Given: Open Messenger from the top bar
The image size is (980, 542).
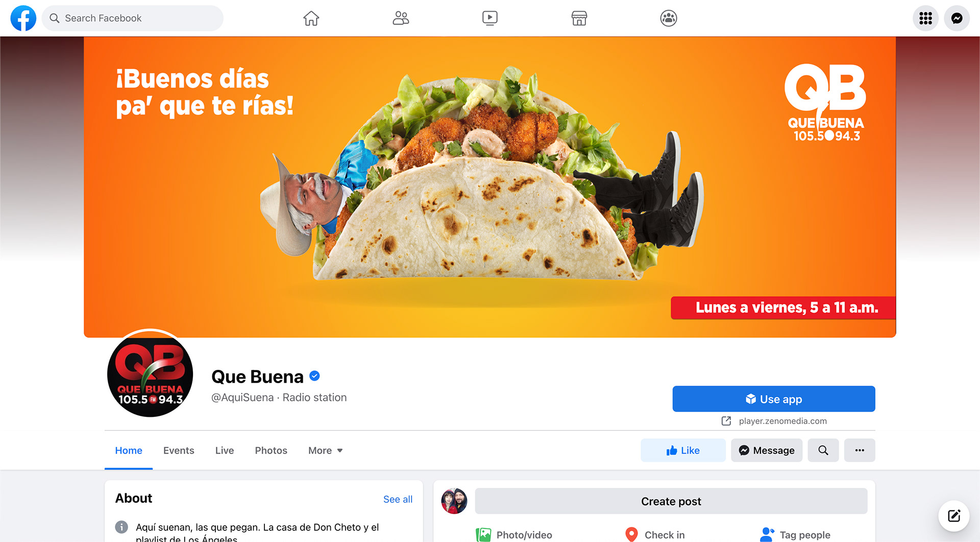Looking at the screenshot, I should pyautogui.click(x=957, y=18).
